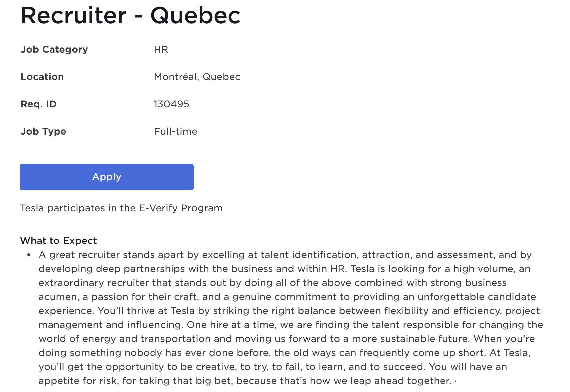Click the line starting 'extraordinary recruiter that stands out'

[x=273, y=283]
